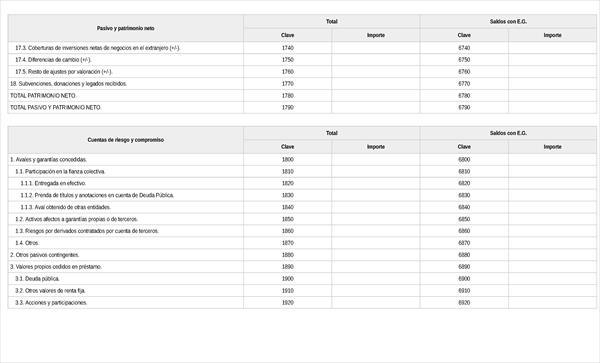This screenshot has width=600, height=363.
Task: Click the Saldos con E.G. Importe cell for 6830
Action: point(552,195)
